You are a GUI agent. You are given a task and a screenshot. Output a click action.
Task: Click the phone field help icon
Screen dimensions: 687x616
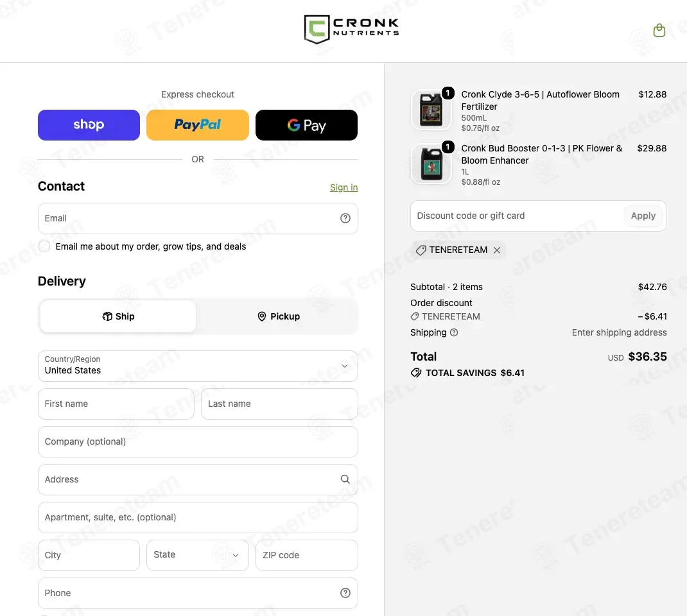(345, 593)
